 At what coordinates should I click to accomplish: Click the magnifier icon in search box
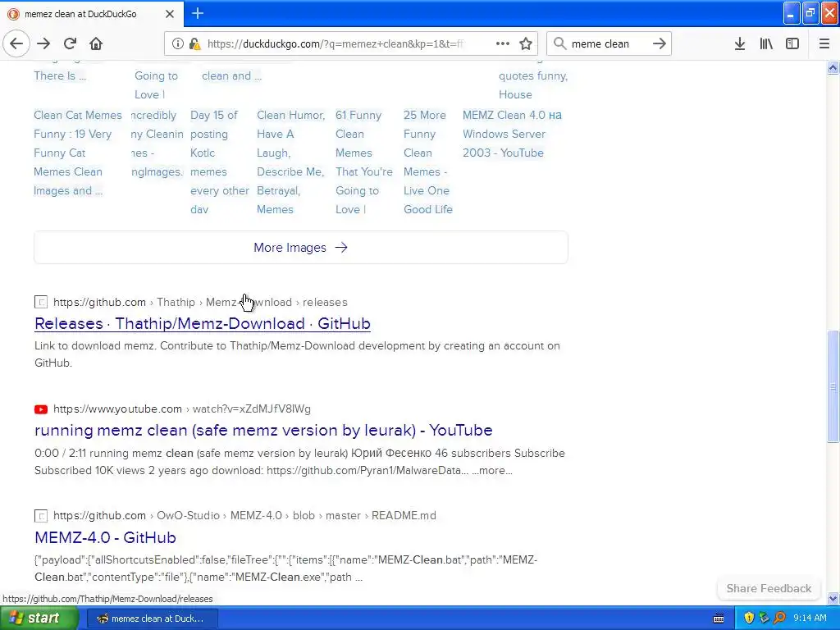[559, 43]
